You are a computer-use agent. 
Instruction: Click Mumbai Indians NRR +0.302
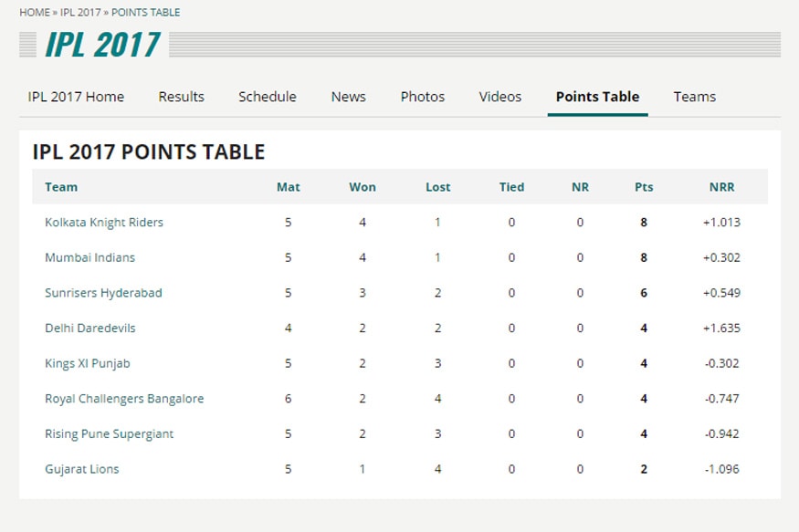[721, 257]
